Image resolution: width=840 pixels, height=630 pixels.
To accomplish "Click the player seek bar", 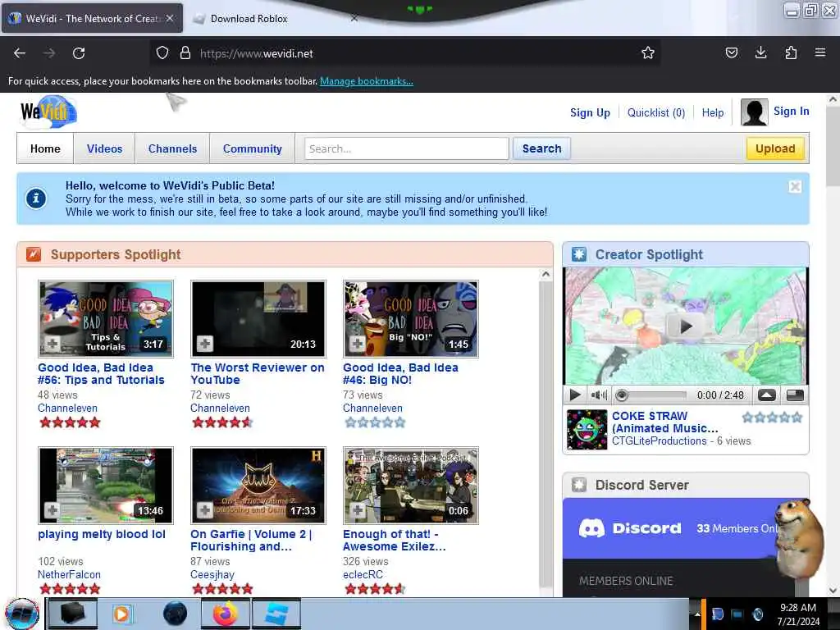I will (651, 395).
